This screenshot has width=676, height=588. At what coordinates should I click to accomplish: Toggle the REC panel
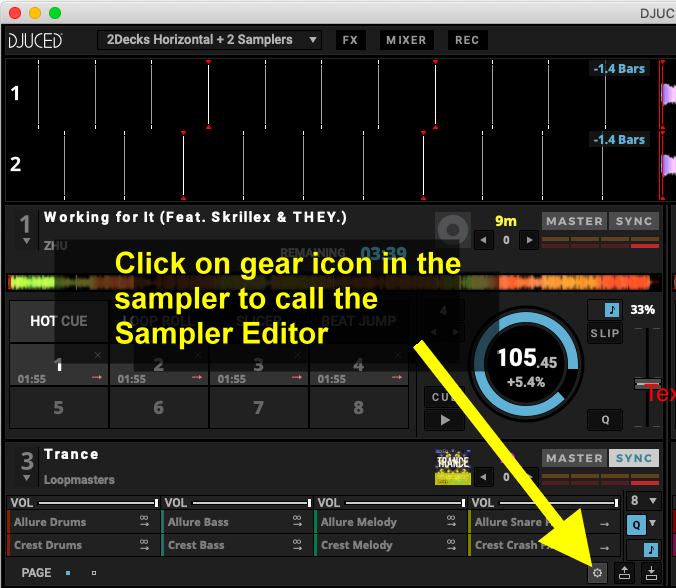point(467,40)
